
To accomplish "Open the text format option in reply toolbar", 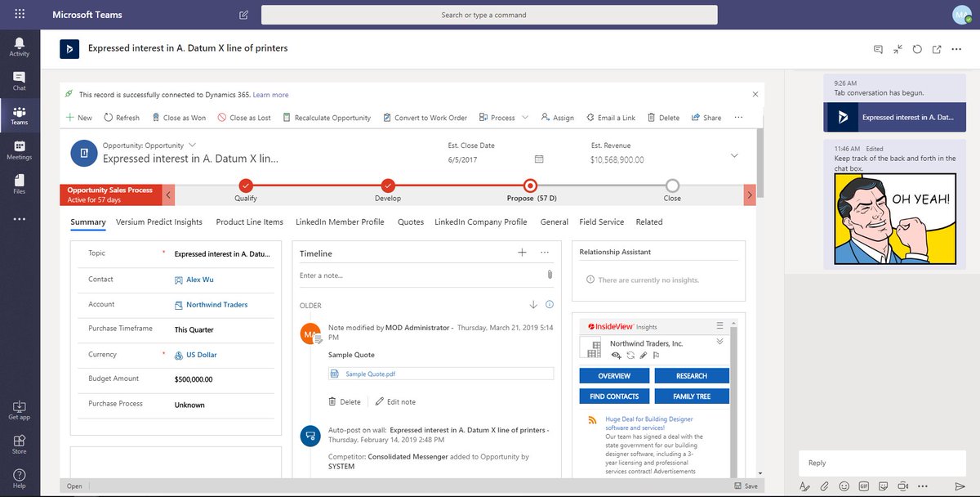I will click(806, 486).
